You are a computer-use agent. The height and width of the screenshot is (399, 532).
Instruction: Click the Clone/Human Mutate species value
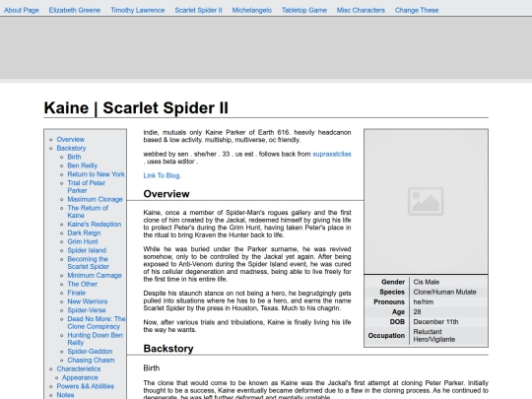click(444, 292)
